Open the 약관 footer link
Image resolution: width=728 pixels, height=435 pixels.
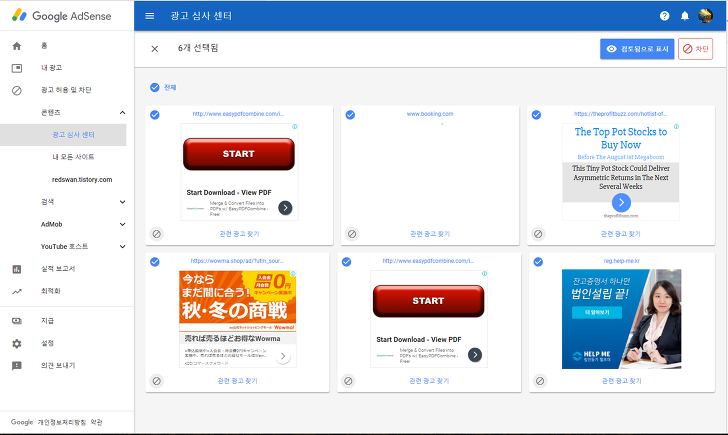click(97, 422)
